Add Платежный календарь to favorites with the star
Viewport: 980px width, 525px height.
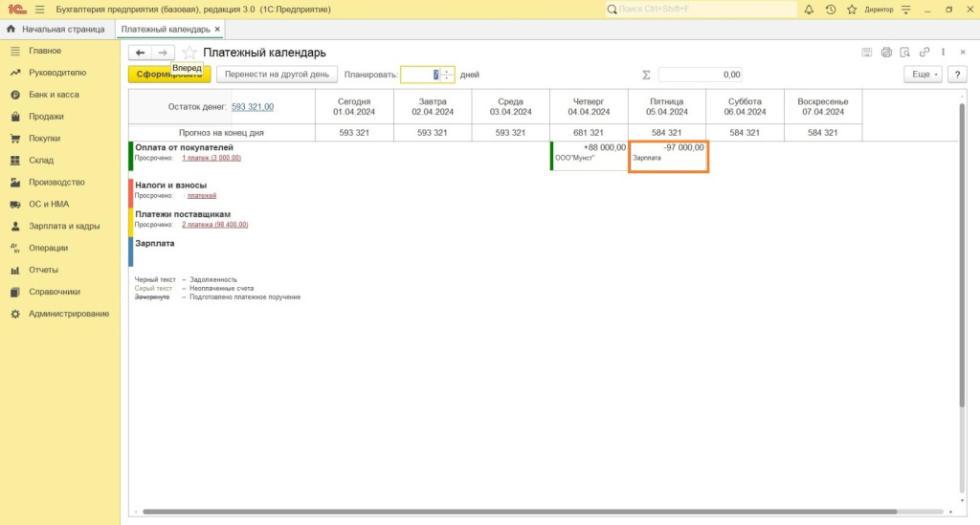coord(189,53)
